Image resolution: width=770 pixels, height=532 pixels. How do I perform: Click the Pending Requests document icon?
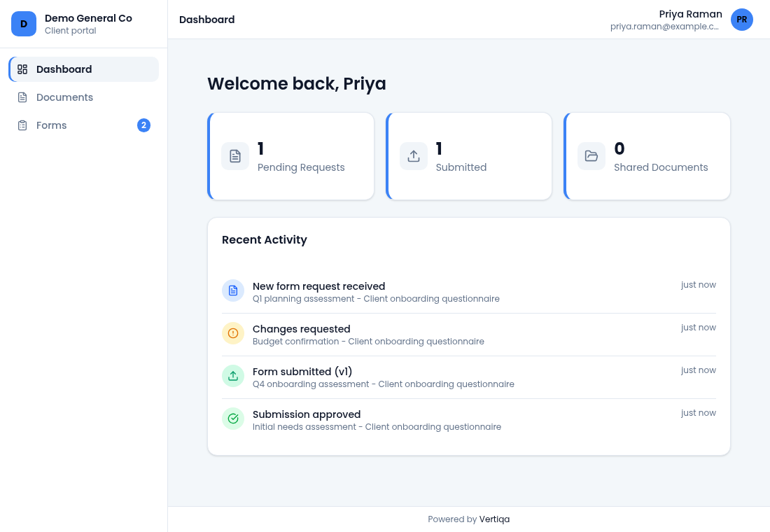click(x=235, y=156)
